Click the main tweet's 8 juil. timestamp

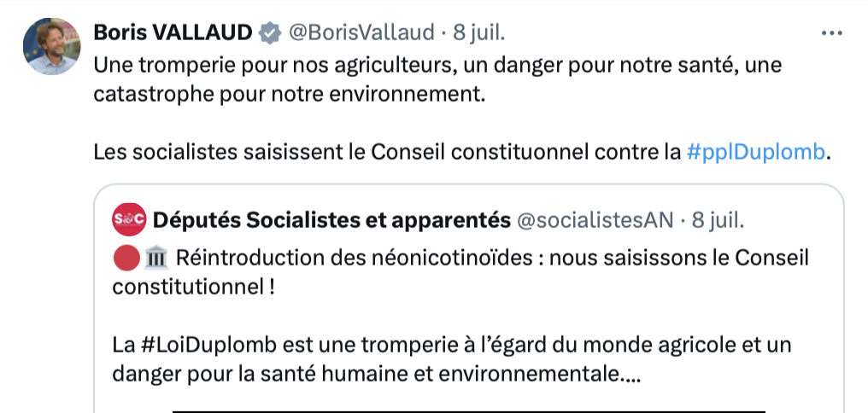pos(479,33)
